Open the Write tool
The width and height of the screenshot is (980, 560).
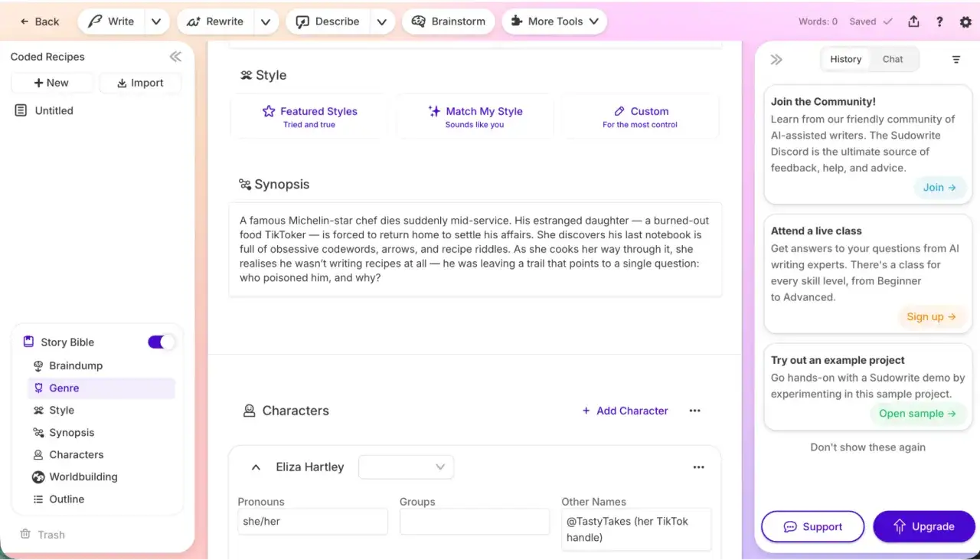111,21
